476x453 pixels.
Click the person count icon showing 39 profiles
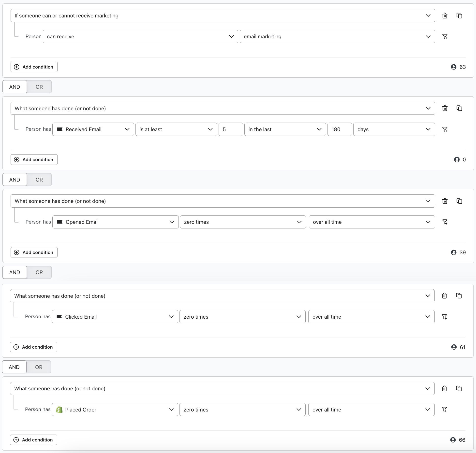coord(454,252)
